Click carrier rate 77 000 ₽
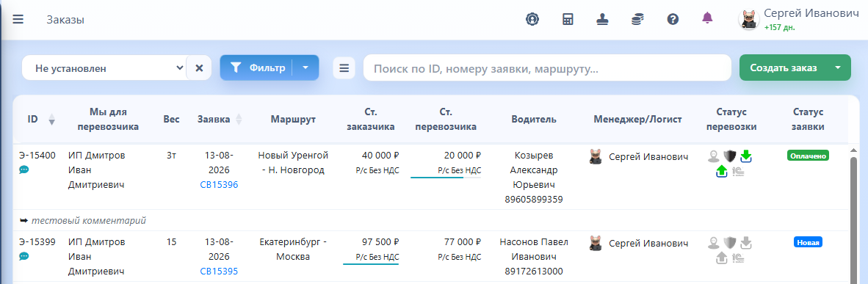The image size is (868, 284). click(x=462, y=241)
